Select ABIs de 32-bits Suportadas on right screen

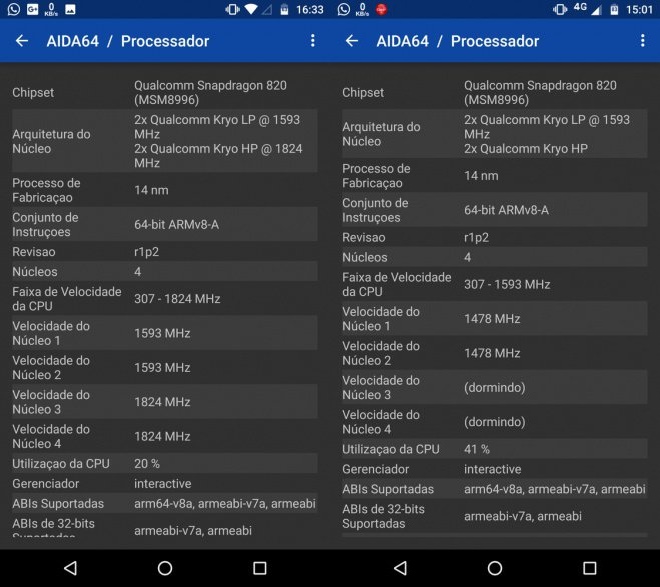(495, 516)
